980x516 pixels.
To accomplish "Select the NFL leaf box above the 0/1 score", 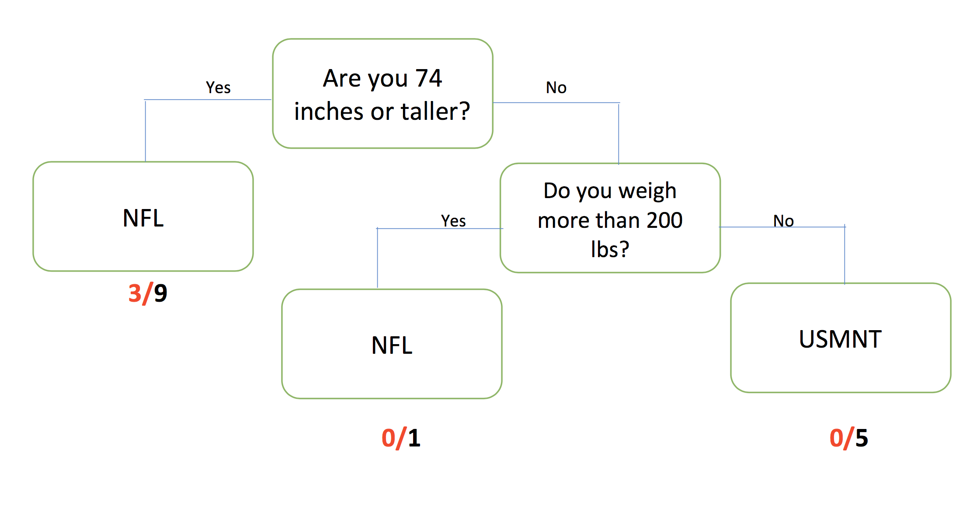I will click(392, 344).
